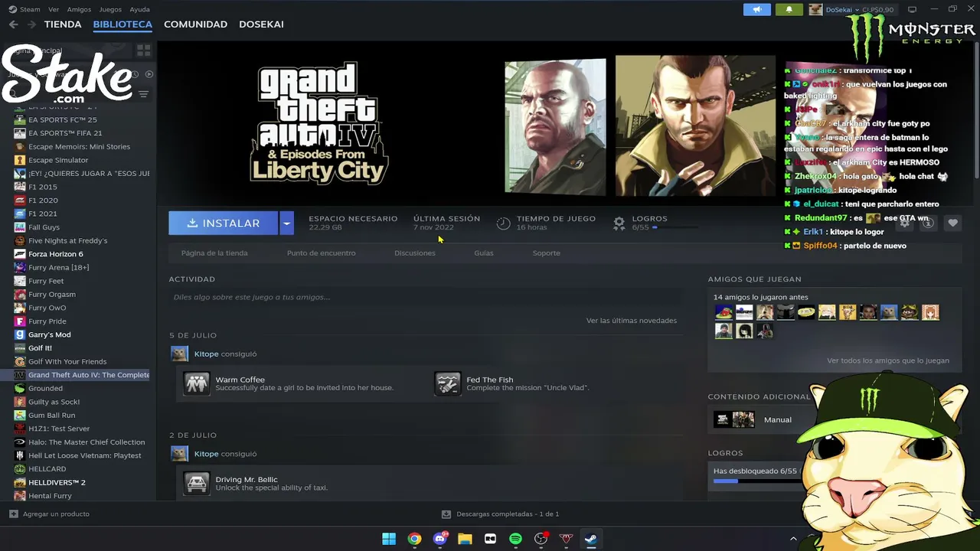This screenshot has height=551, width=980.
Task: Open the Discusiones link
Action: point(415,253)
